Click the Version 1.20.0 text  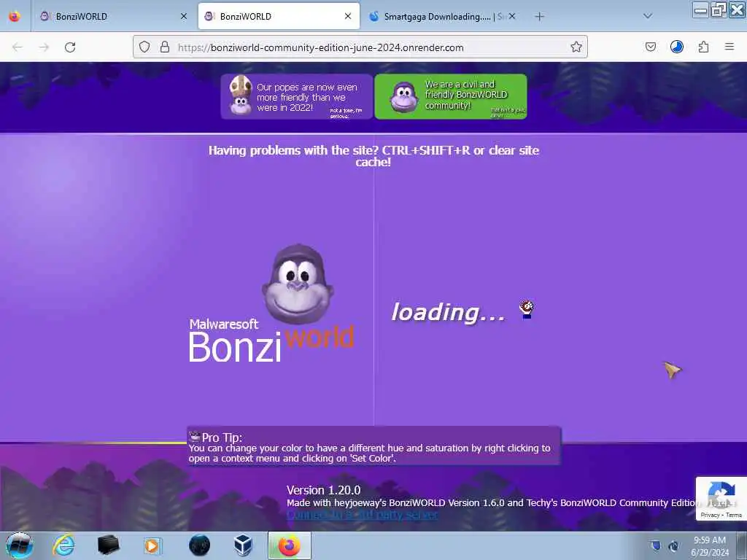pos(323,490)
